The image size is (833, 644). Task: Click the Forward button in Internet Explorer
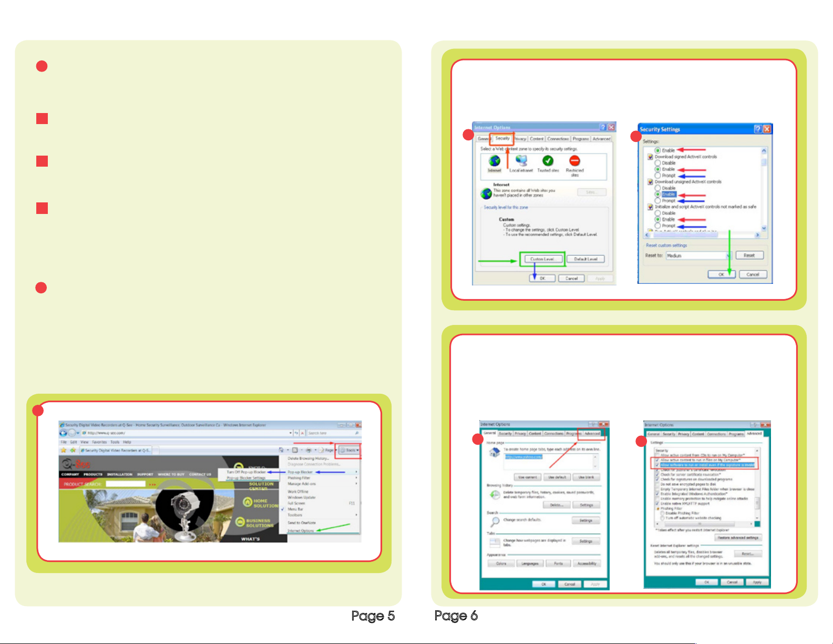72,433
